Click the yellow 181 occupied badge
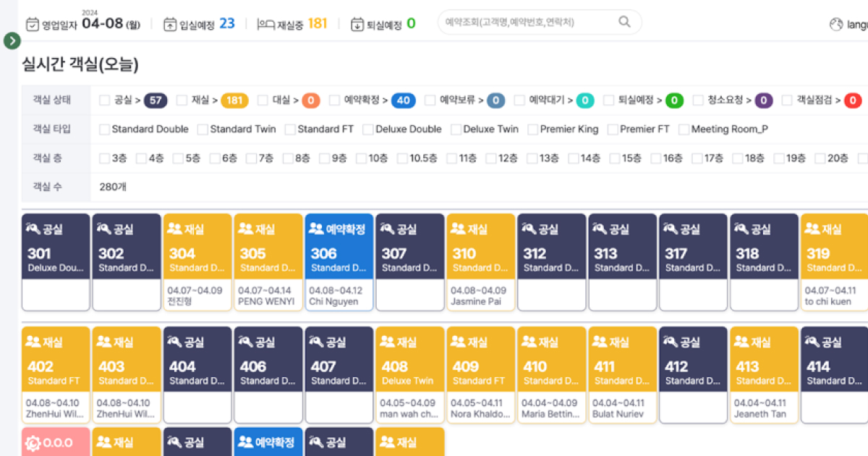 coord(234,101)
